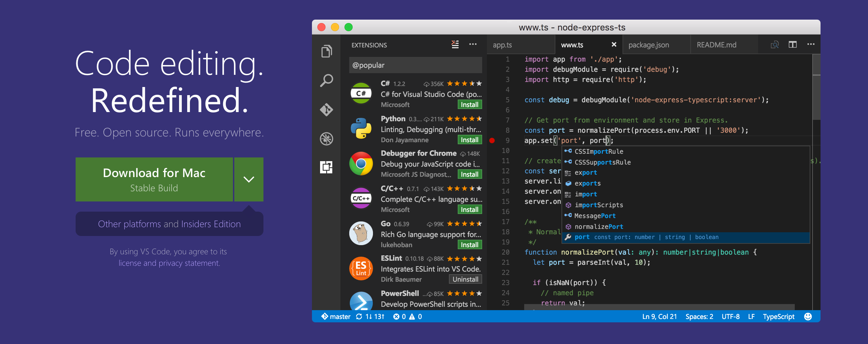Click LF line ending indicator
The width and height of the screenshot is (868, 344).
click(751, 317)
